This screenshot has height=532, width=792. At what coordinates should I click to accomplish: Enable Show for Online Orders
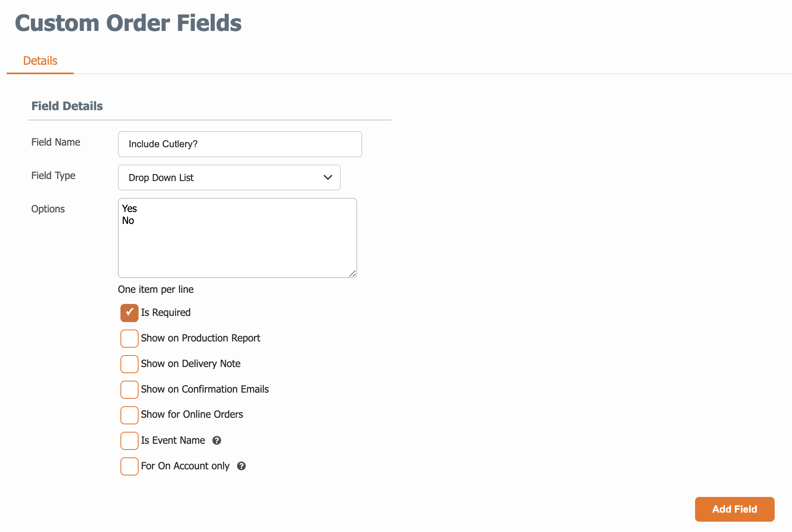pyautogui.click(x=130, y=415)
